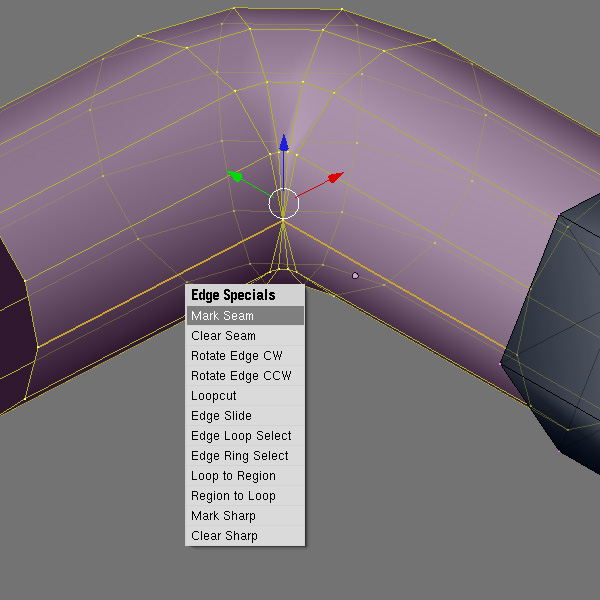
Task: Start Edge Slide from the menu
Action: tap(245, 416)
